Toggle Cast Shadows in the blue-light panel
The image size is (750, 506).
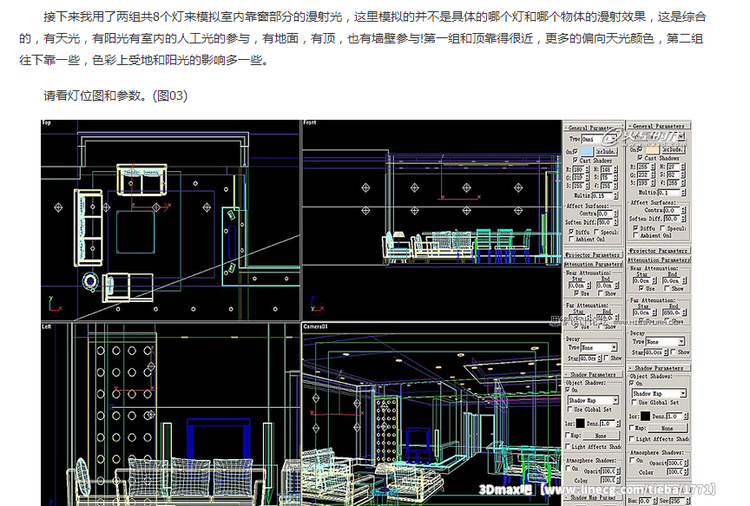[575, 161]
